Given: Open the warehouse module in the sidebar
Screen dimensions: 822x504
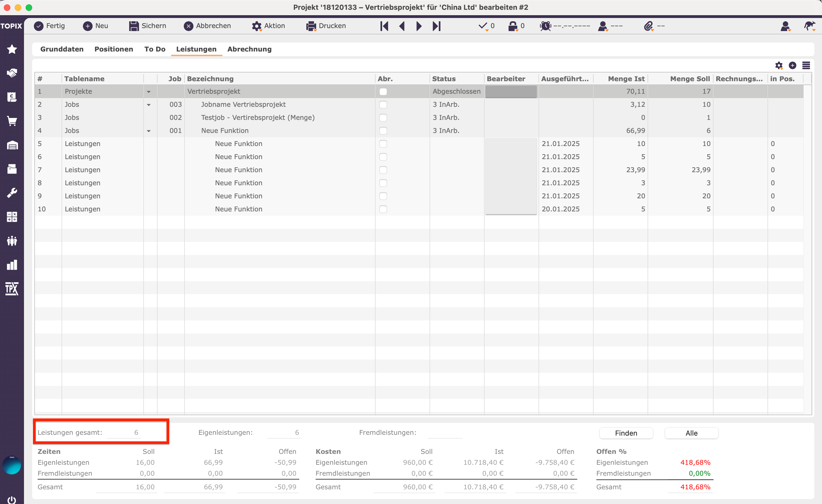Looking at the screenshot, I should [x=12, y=145].
